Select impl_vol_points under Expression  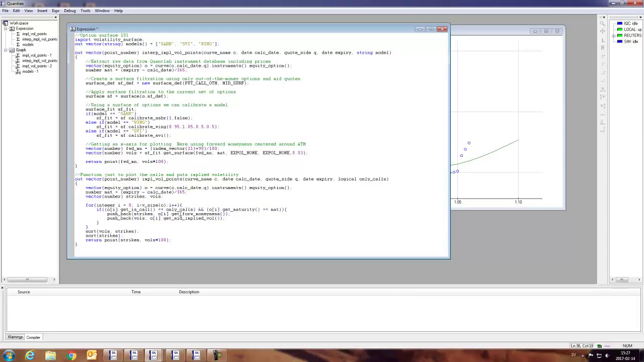click(x=34, y=34)
